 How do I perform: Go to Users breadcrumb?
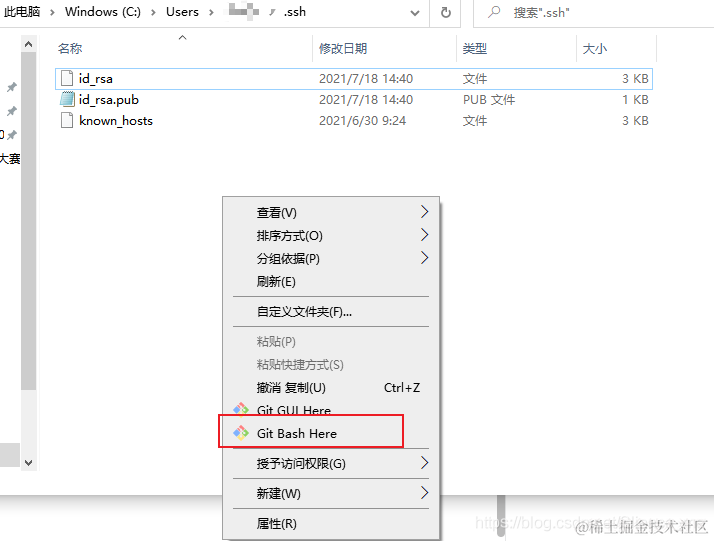[x=182, y=12]
